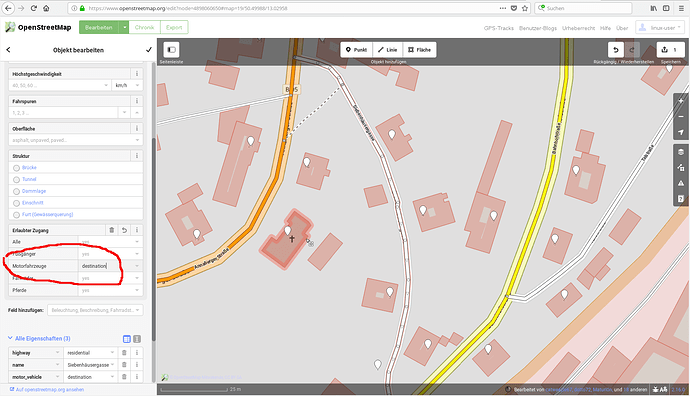Image resolution: width=690 pixels, height=396 pixels.
Task: Open the Alle access dropdown
Action: (137, 242)
